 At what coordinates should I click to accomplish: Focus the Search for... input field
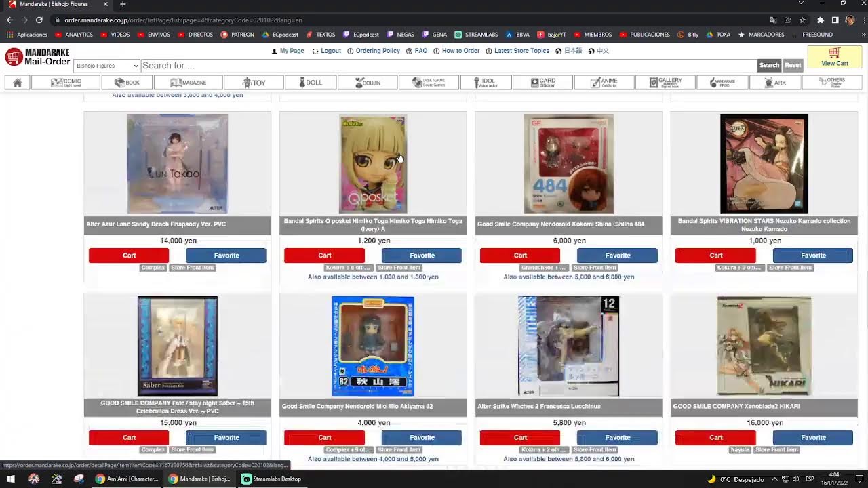click(x=448, y=66)
